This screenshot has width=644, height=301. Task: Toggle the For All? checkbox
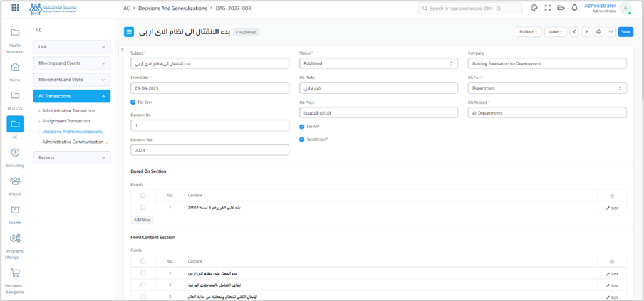pos(302,127)
